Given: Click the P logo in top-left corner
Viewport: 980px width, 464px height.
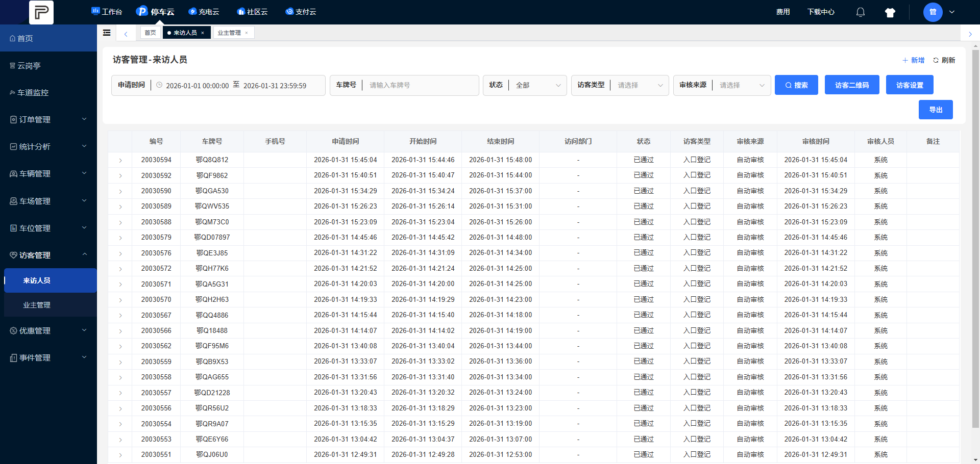Looking at the screenshot, I should pyautogui.click(x=41, y=12).
